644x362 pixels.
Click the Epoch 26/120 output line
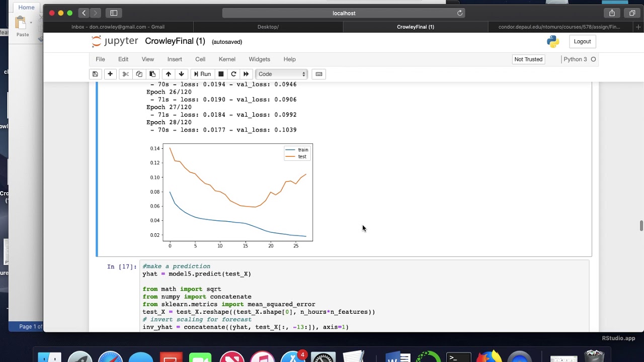pos(169,92)
